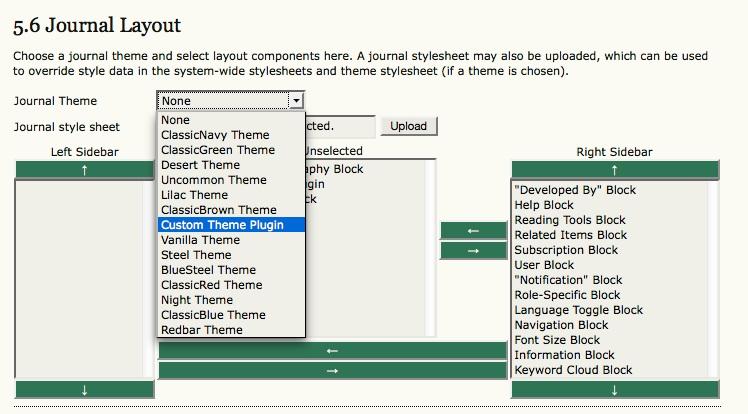Select Language Toggle Block item
748x414 pixels.
[579, 310]
